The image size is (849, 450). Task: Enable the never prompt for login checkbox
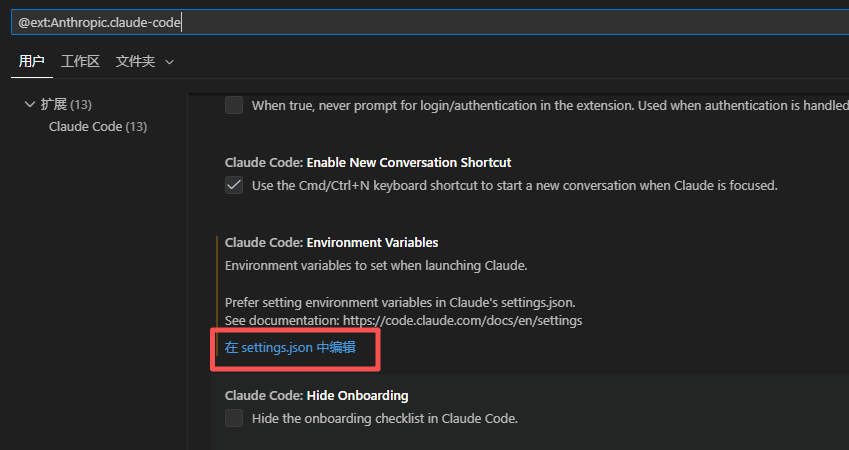point(234,105)
